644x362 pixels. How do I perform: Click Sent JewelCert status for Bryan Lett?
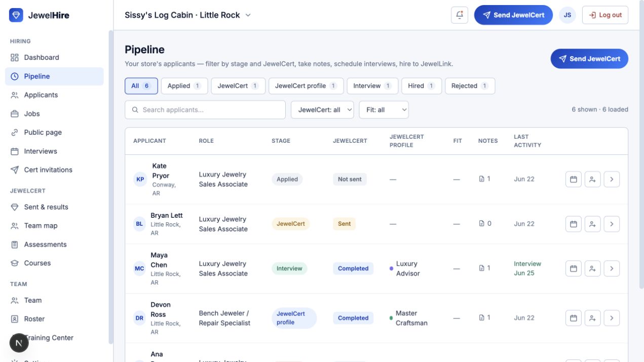[x=345, y=224]
